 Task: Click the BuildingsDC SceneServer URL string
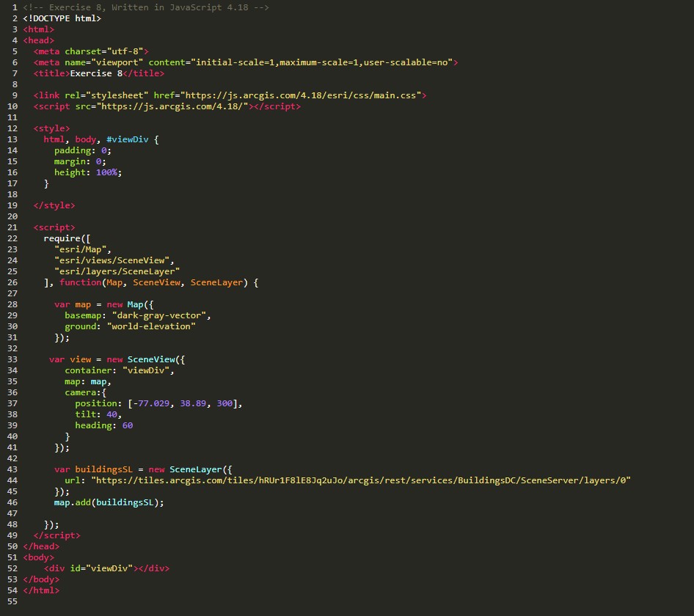tap(361, 480)
